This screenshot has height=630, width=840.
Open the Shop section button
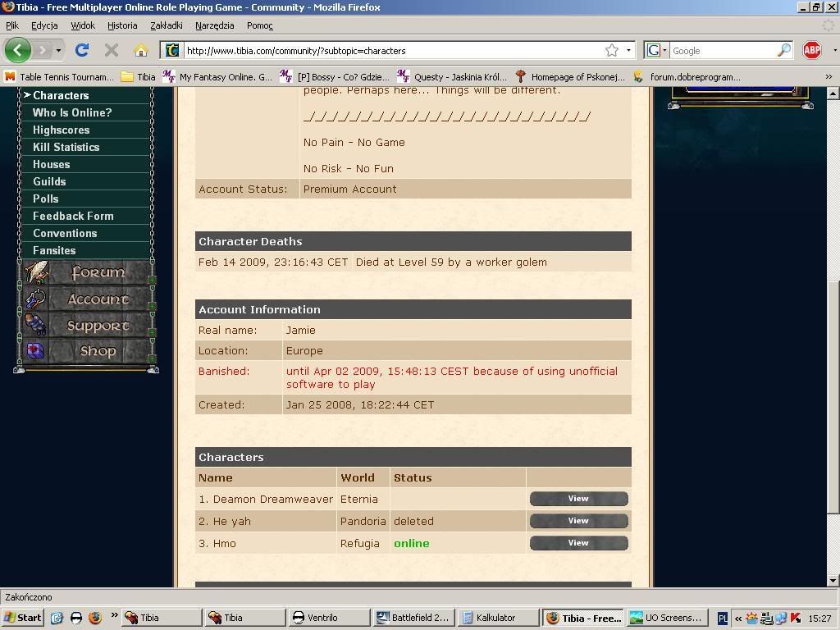87,351
